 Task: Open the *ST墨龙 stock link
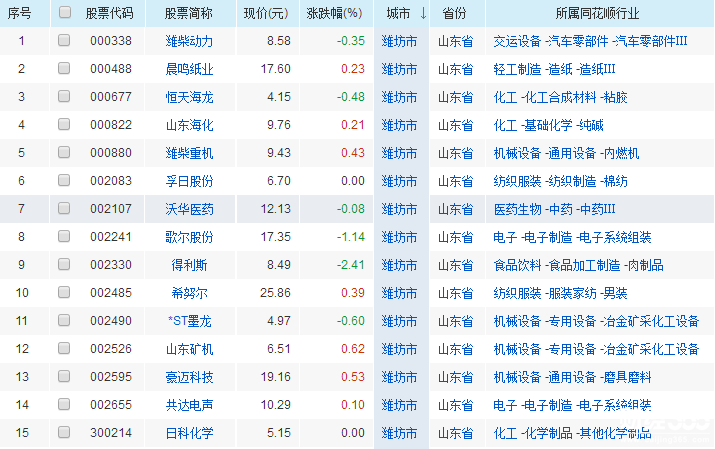[189, 321]
